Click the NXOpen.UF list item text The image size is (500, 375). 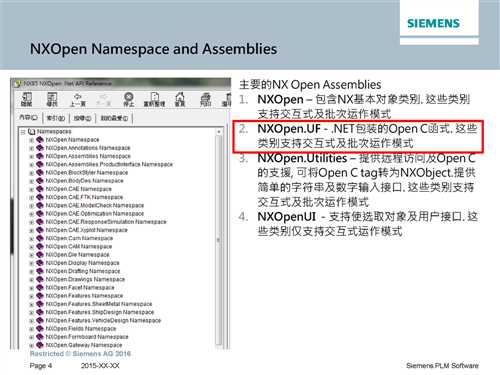[x=367, y=136]
